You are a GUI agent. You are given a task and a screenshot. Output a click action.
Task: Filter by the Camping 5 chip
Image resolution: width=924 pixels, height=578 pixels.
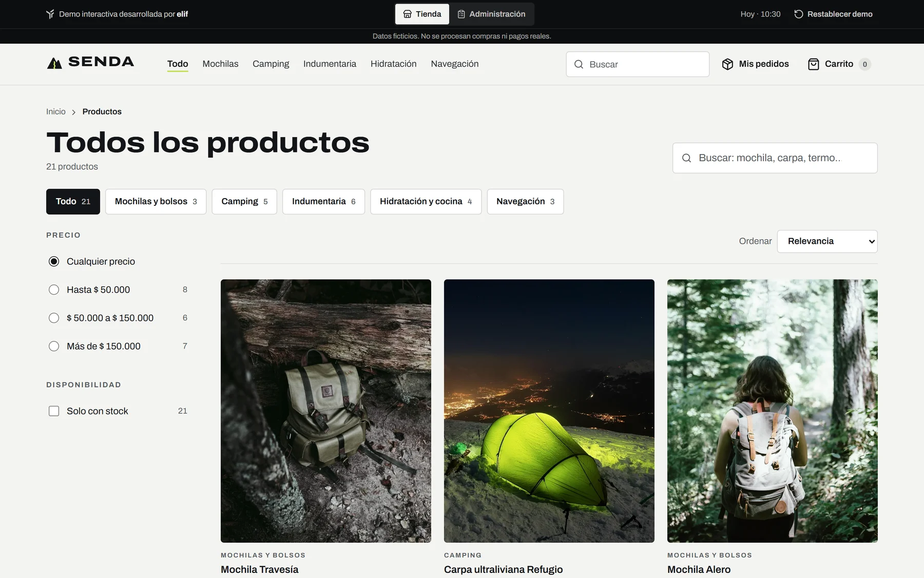coord(244,202)
